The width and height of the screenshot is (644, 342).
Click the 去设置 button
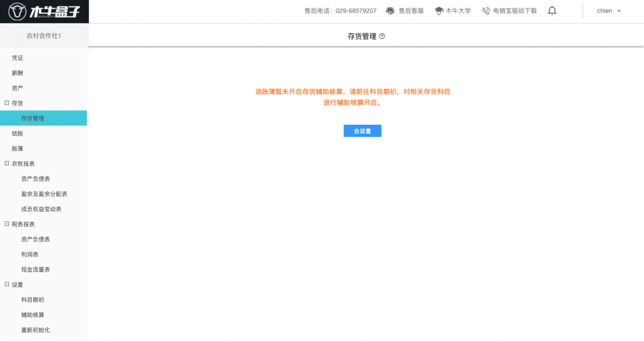coord(363,131)
